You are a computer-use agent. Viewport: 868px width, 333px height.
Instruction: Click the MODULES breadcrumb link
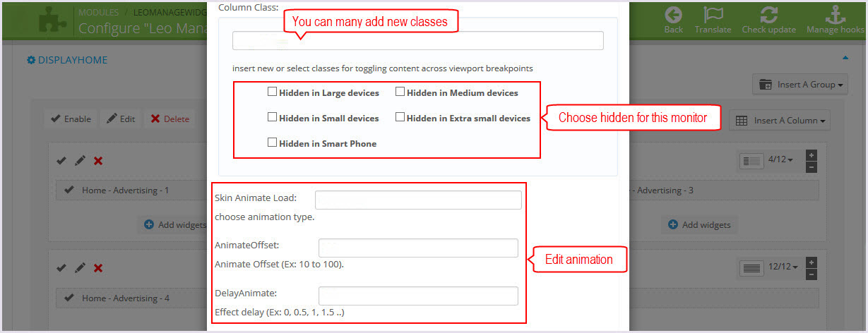point(99,13)
